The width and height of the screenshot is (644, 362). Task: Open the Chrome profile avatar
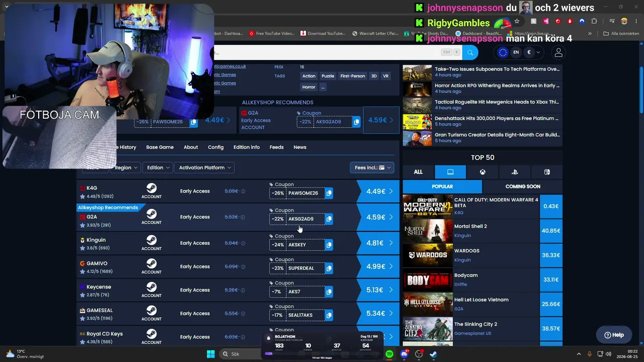click(624, 21)
